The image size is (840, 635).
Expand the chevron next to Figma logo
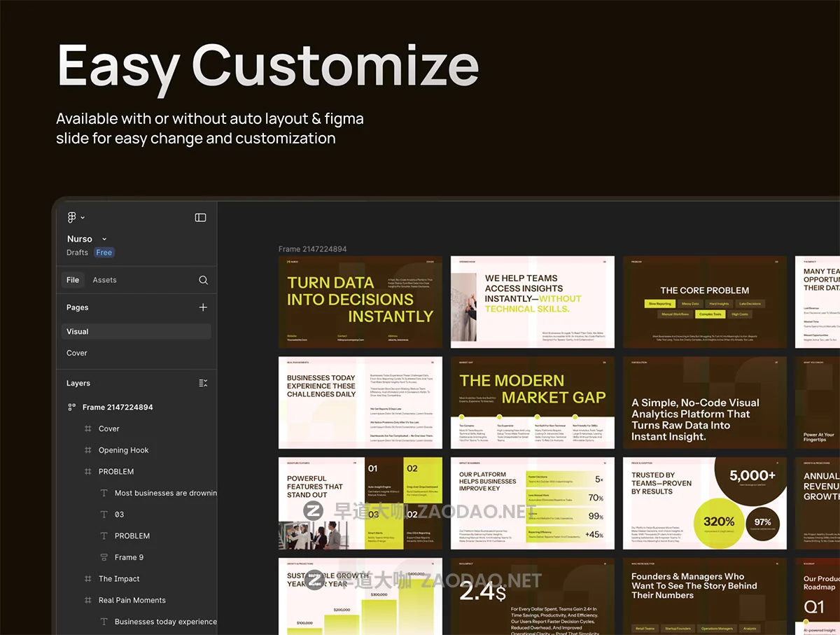coord(83,218)
